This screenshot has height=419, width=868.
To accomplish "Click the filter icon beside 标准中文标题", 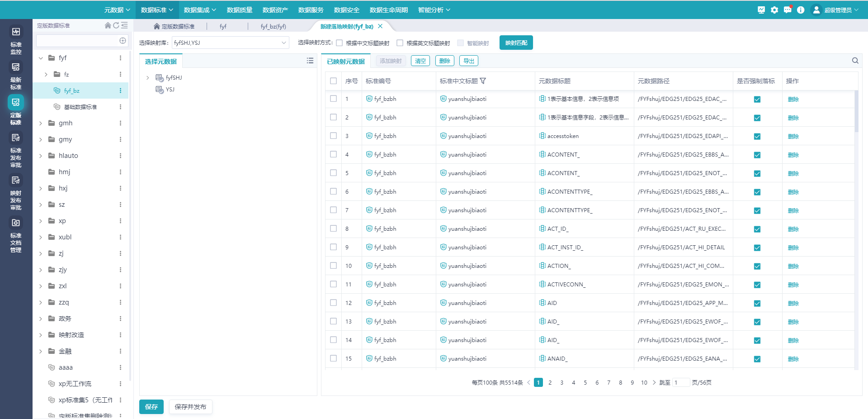I will pos(483,81).
